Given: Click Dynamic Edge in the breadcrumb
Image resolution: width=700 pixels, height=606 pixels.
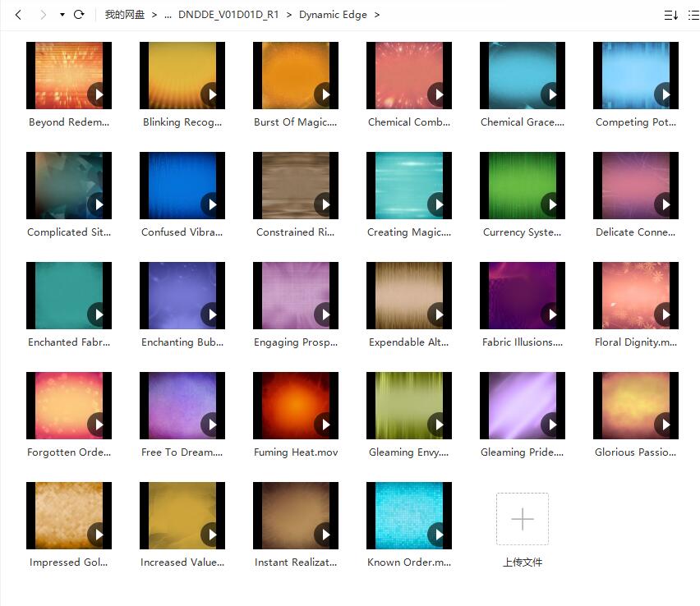Looking at the screenshot, I should (x=333, y=15).
